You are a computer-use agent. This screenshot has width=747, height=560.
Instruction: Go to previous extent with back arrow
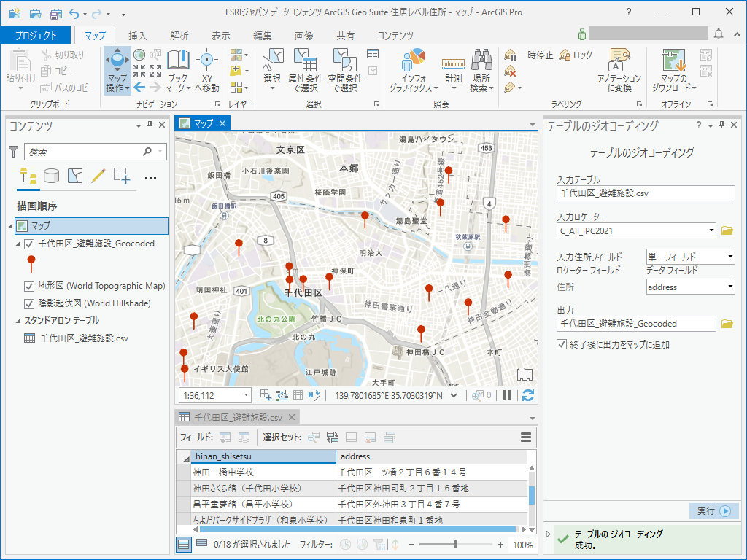click(139, 87)
